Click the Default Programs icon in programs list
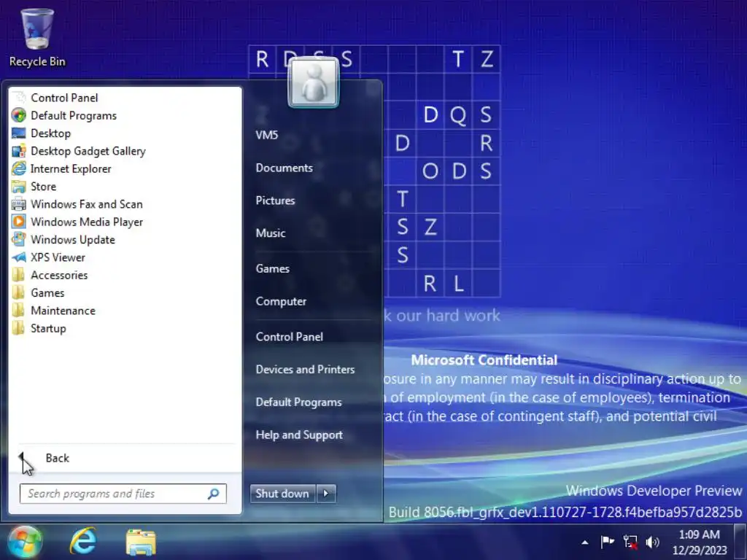This screenshot has width=747, height=560. click(x=18, y=115)
